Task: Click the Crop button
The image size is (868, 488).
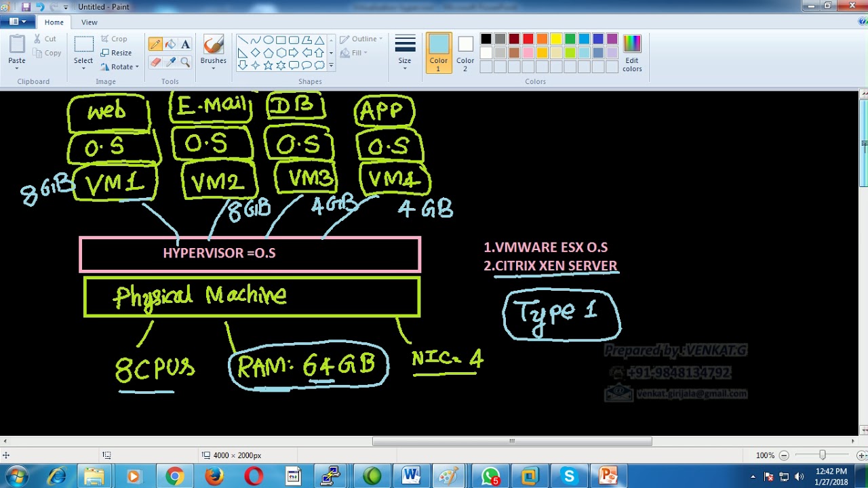Action: 114,39
